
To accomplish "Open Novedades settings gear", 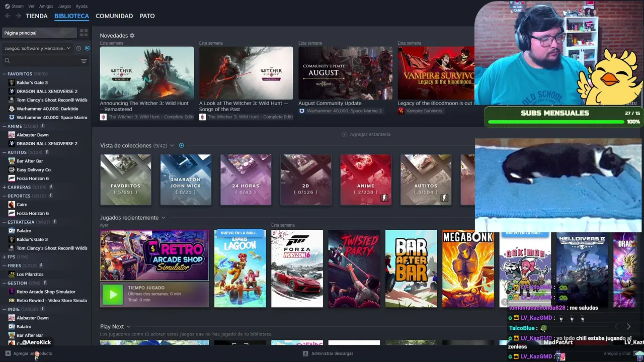I will 132,36.
